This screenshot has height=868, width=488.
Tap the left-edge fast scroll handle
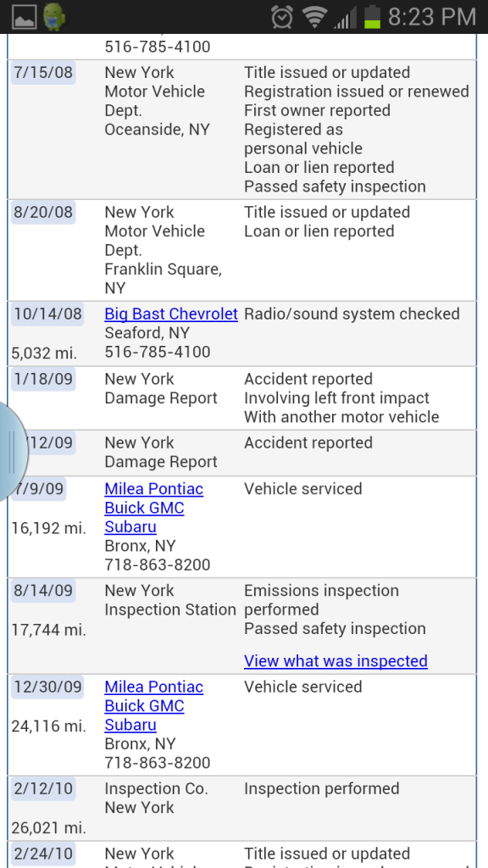click(x=10, y=451)
